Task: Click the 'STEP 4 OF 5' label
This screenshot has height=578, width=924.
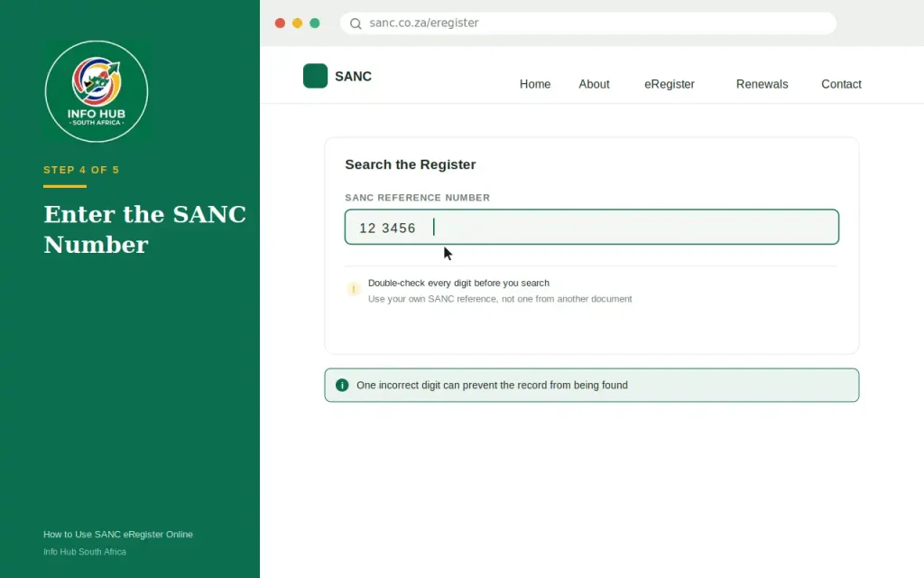Action: click(81, 170)
